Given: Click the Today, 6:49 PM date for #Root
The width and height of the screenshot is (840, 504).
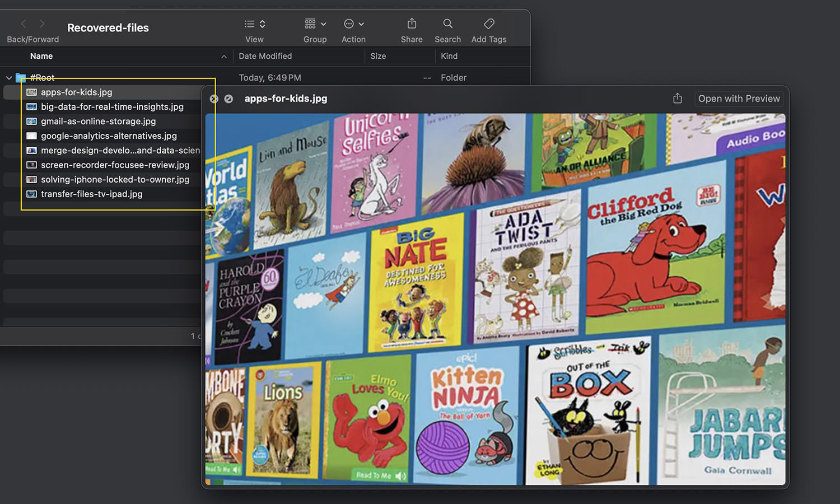Looking at the screenshot, I should tap(270, 78).
